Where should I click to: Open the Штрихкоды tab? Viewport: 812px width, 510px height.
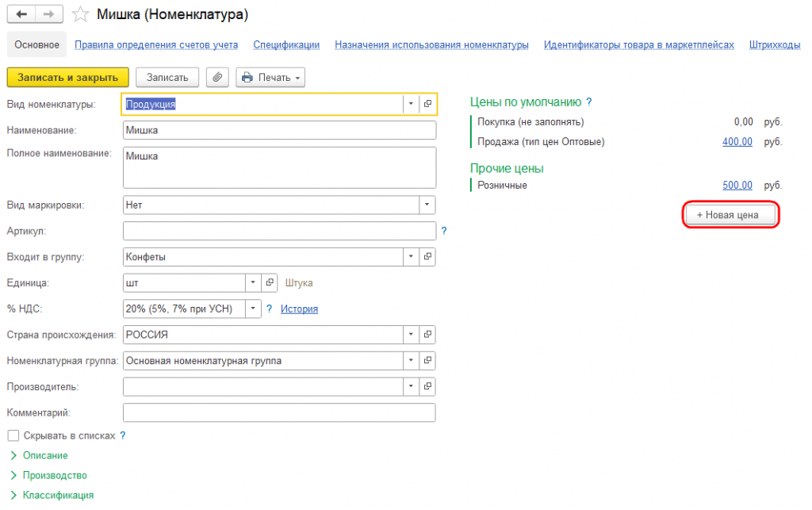coord(775,45)
